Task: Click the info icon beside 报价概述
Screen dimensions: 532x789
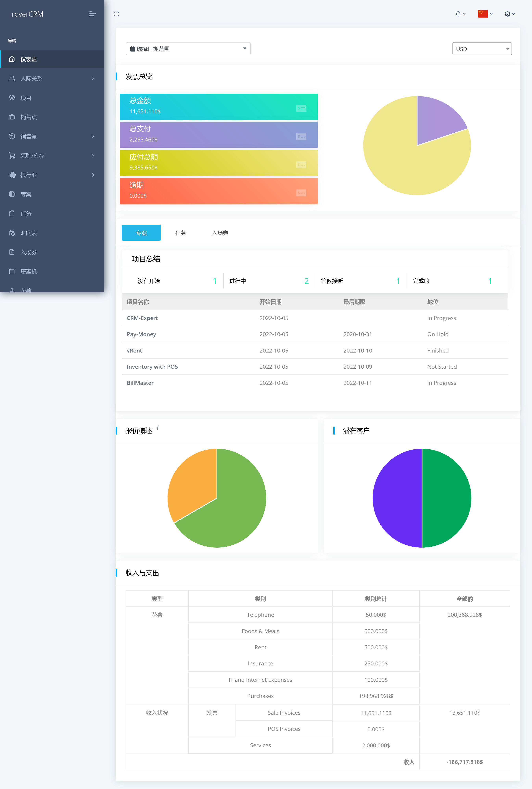Action: pyautogui.click(x=158, y=428)
